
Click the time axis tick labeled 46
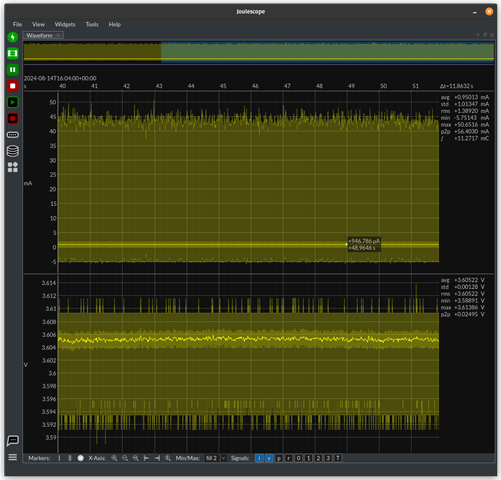click(255, 86)
